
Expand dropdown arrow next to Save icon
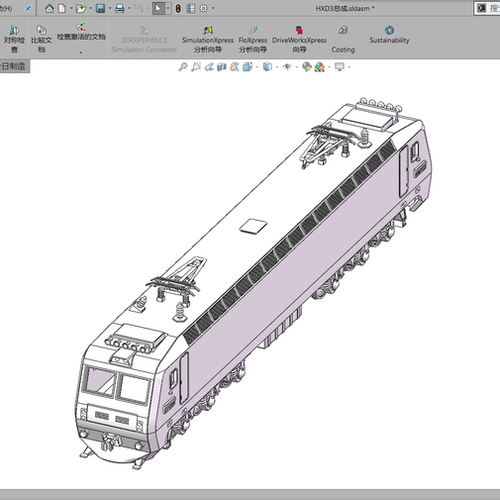(x=110, y=8)
